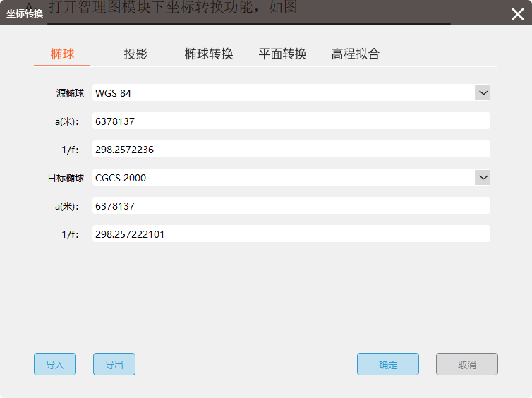Open the 高程拟合 tab

coord(356,54)
